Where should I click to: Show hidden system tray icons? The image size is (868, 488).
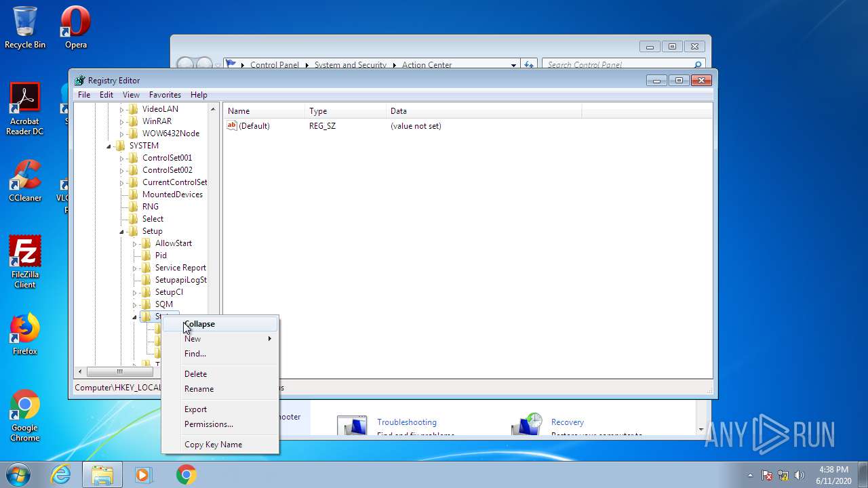750,475
